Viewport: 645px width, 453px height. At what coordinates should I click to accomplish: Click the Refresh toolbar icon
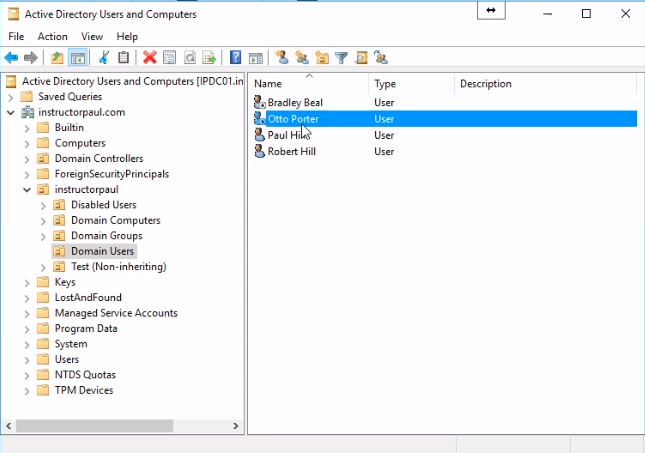[190, 58]
